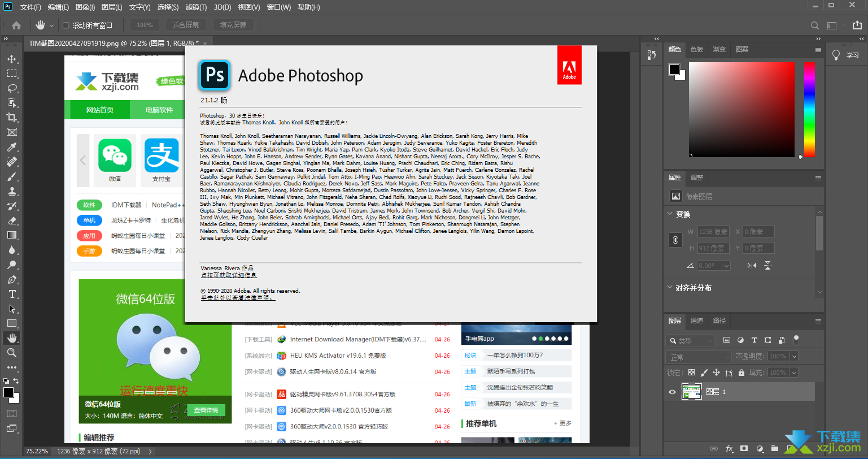Toggle Quick Mask mode icon
This screenshot has width=868, height=459.
coord(12,414)
